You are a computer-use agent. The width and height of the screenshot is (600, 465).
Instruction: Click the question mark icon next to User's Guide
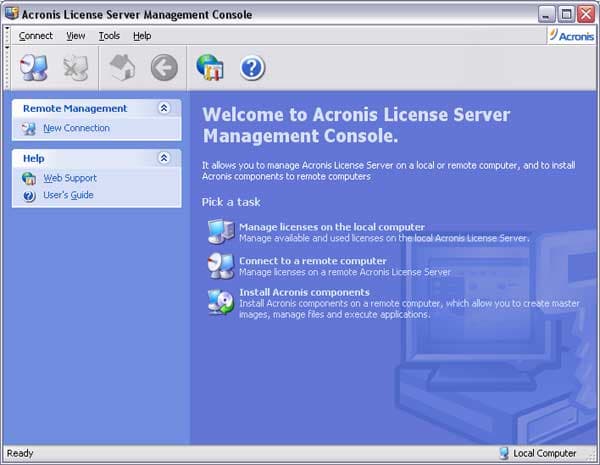point(29,196)
